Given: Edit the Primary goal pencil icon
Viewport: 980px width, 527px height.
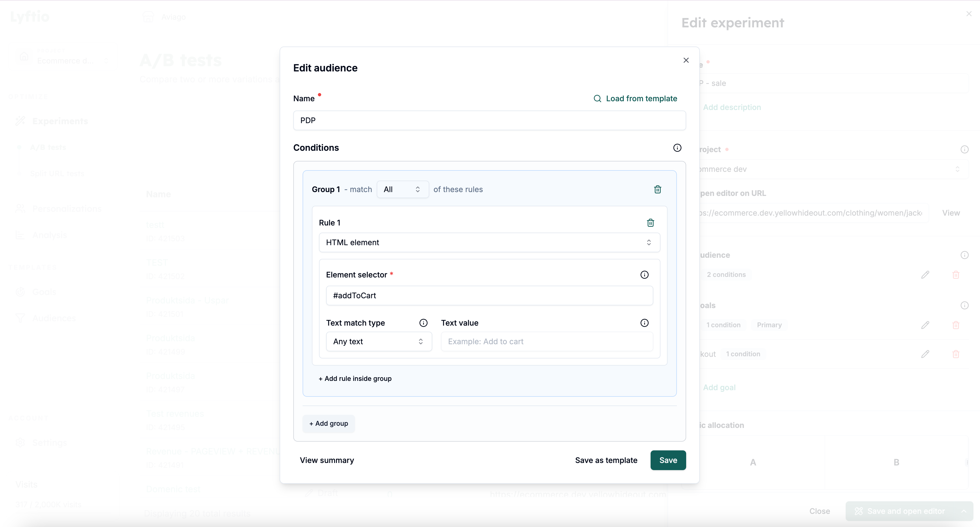Looking at the screenshot, I should point(925,325).
